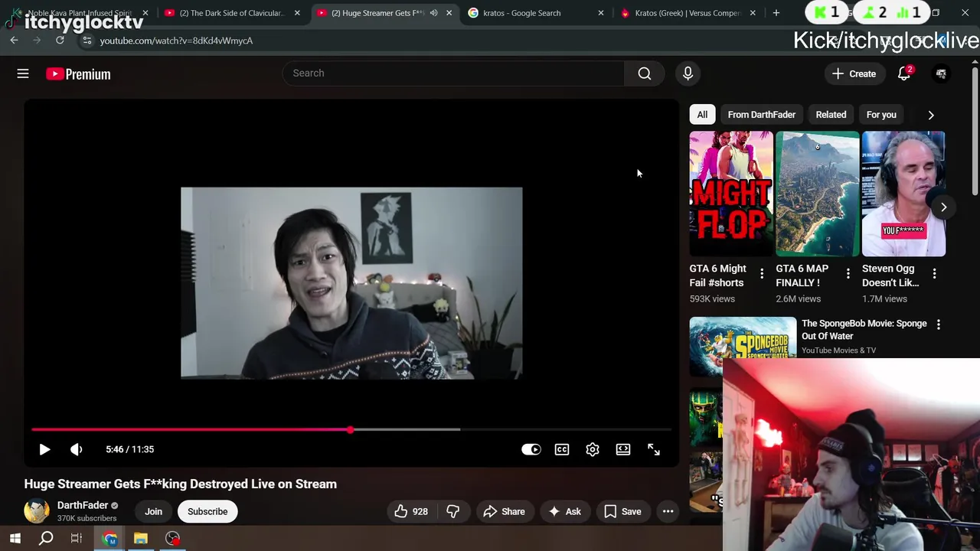Open Windows taskbar search
The width and height of the screenshot is (980, 551).
[46, 539]
